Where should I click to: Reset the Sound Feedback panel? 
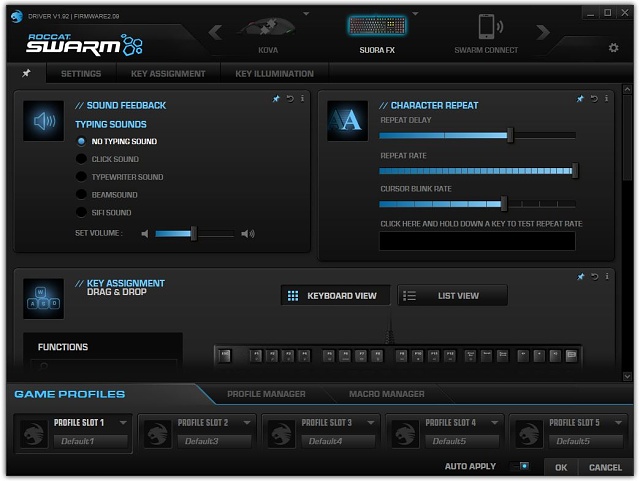290,99
